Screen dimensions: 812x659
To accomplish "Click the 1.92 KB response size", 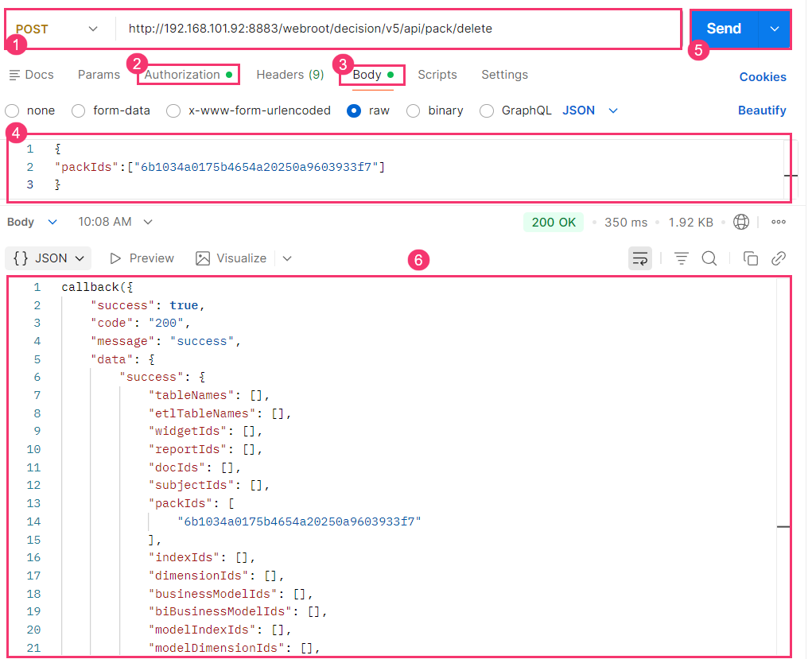I will [x=691, y=222].
